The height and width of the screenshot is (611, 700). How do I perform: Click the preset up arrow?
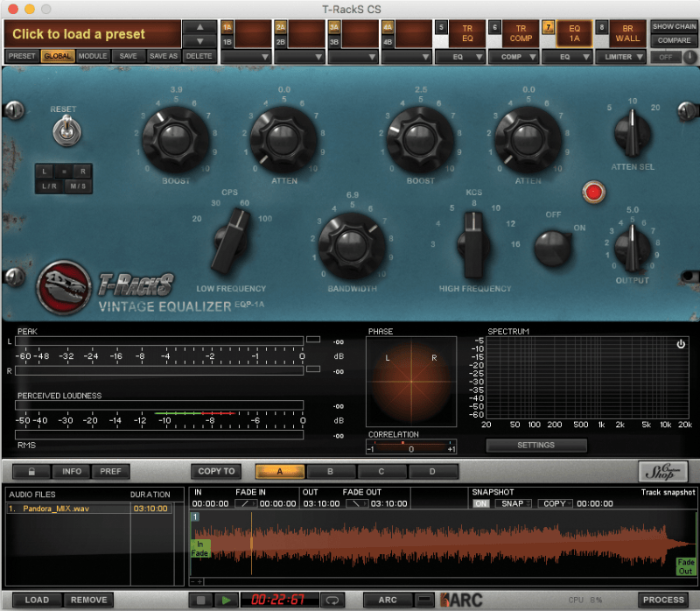(x=200, y=27)
